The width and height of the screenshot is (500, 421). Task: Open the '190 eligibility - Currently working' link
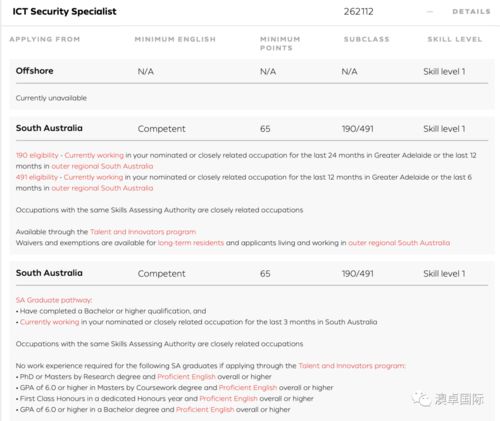[x=70, y=155]
